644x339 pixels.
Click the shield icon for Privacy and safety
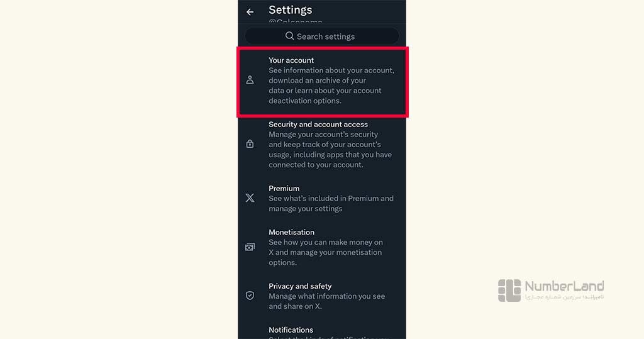click(250, 296)
